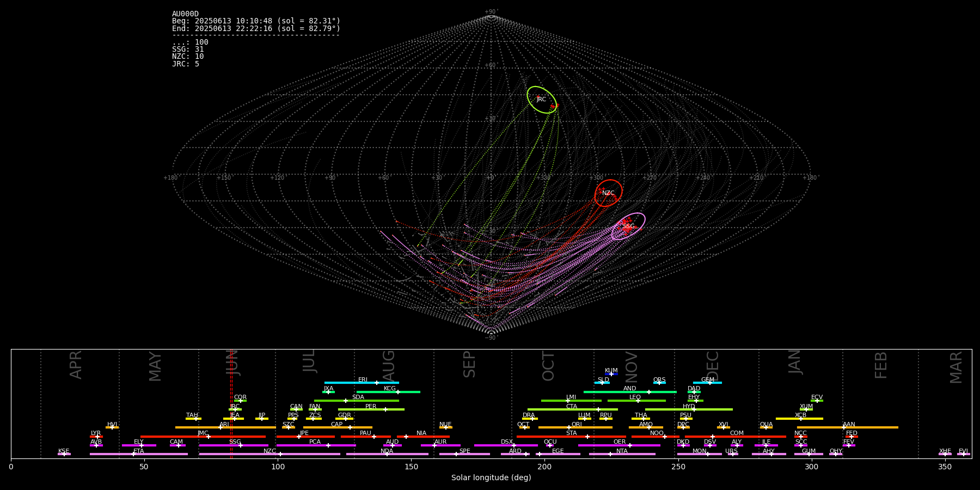Click the 250 tick on solar longitude axis

[x=678, y=467]
